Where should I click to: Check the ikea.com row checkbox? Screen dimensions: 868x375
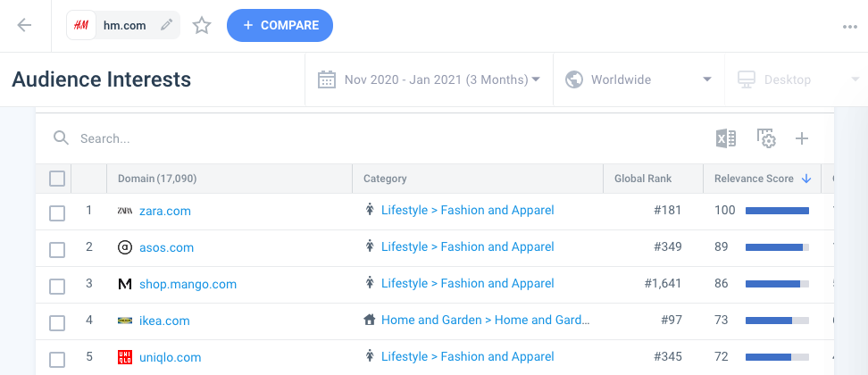[57, 323]
